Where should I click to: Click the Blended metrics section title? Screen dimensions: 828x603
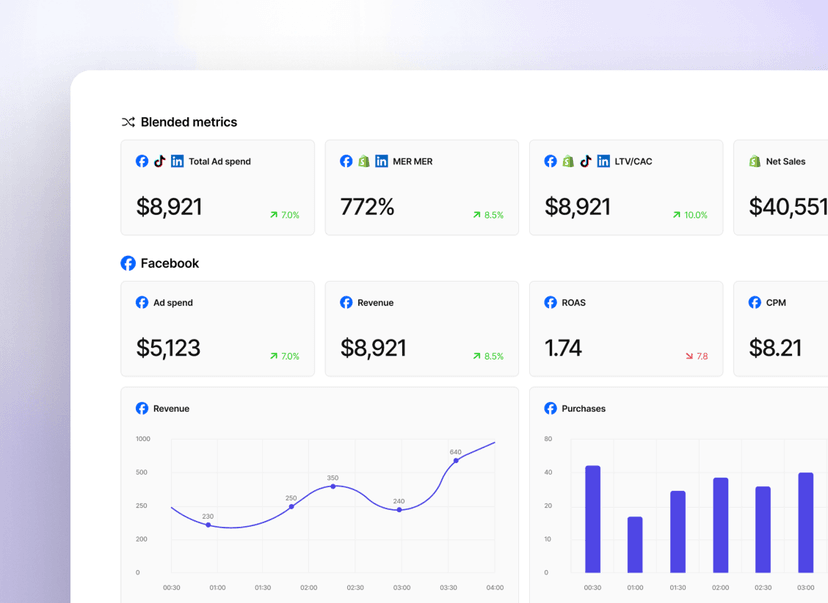point(189,122)
